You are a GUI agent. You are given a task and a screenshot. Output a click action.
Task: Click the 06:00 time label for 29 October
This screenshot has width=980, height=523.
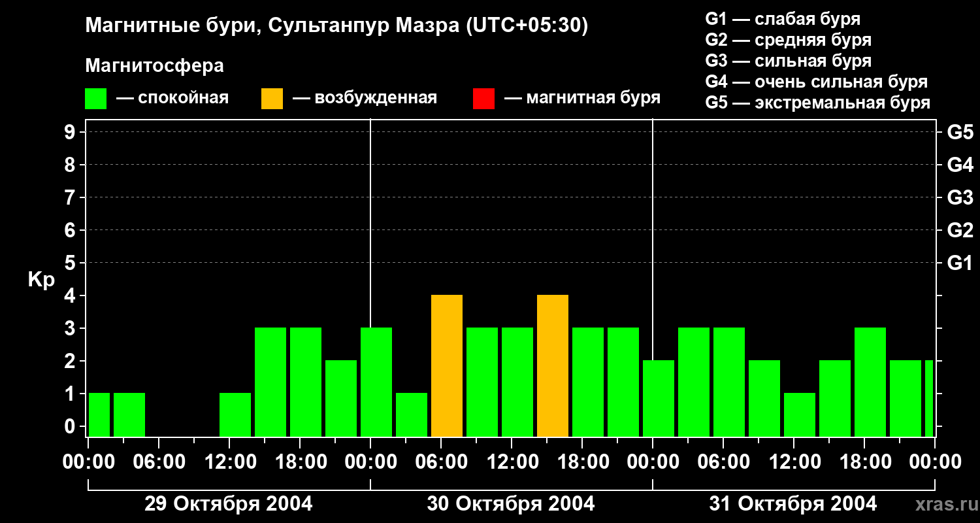[159, 462]
